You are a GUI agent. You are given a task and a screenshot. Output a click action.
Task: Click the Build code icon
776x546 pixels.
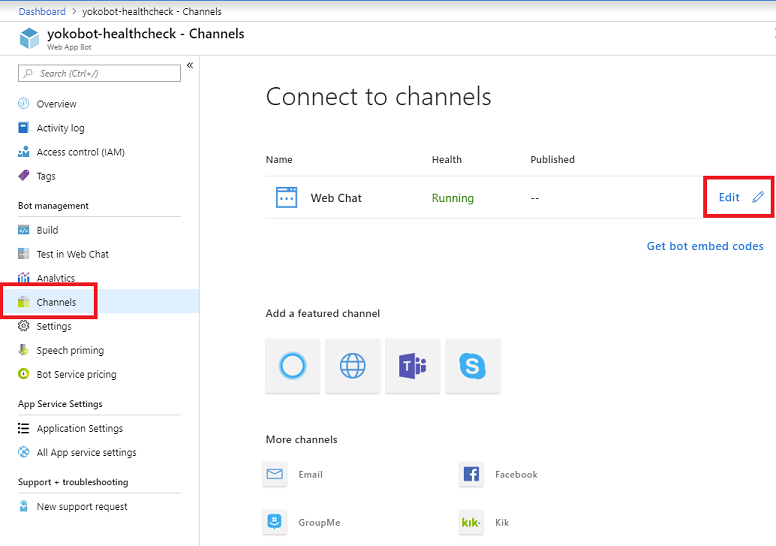click(x=23, y=230)
